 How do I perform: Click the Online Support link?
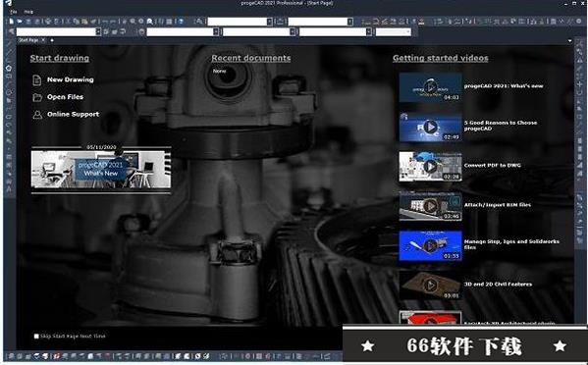pyautogui.click(x=73, y=114)
